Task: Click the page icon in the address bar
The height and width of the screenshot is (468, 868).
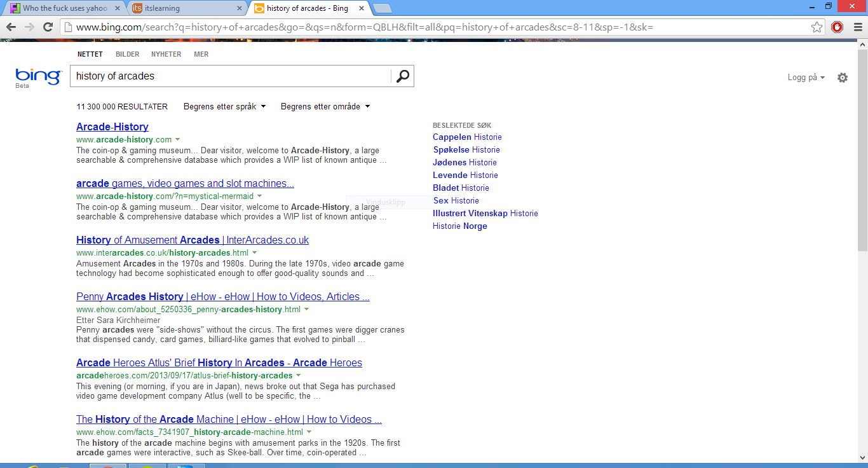Action: click(x=67, y=27)
